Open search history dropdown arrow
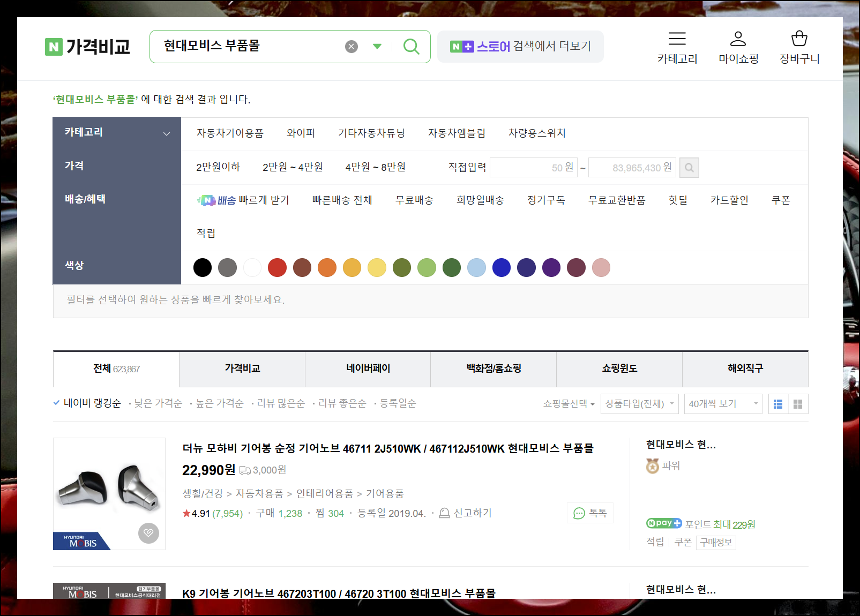The height and width of the screenshot is (616, 860). click(x=377, y=47)
